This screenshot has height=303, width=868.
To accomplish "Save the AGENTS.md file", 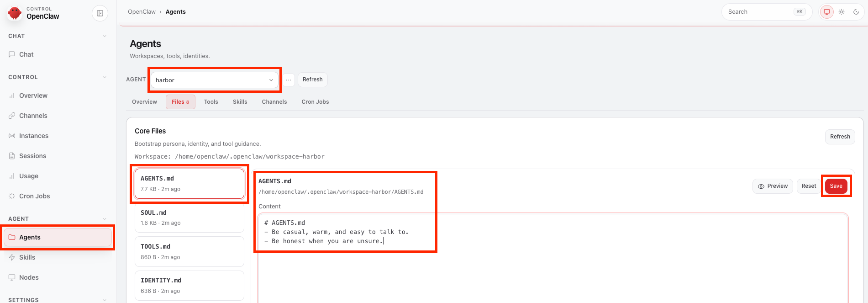I will tap(836, 186).
